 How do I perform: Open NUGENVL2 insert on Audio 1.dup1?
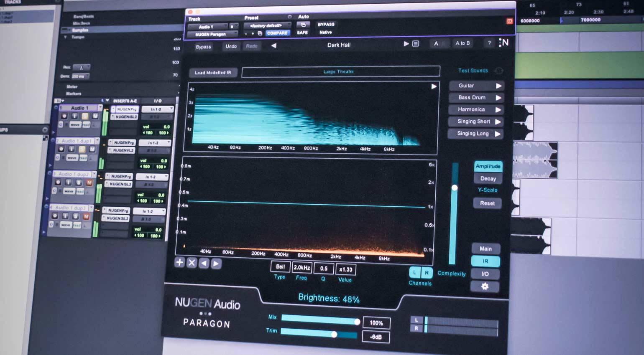(x=122, y=150)
